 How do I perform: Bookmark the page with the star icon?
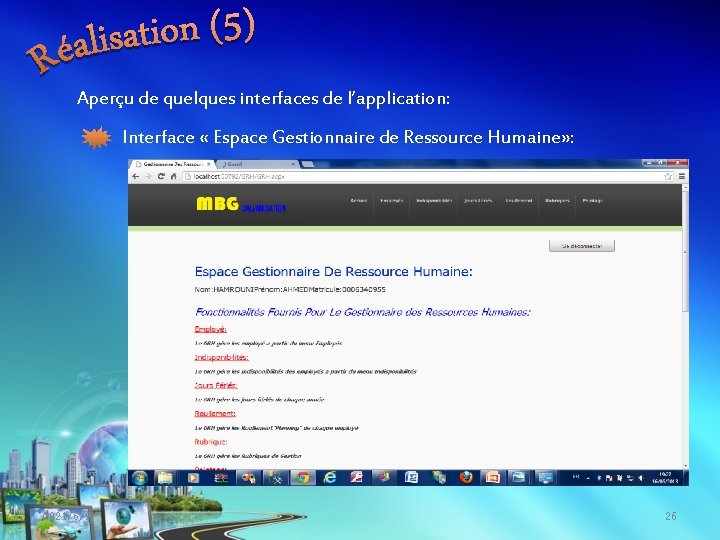click(x=668, y=176)
